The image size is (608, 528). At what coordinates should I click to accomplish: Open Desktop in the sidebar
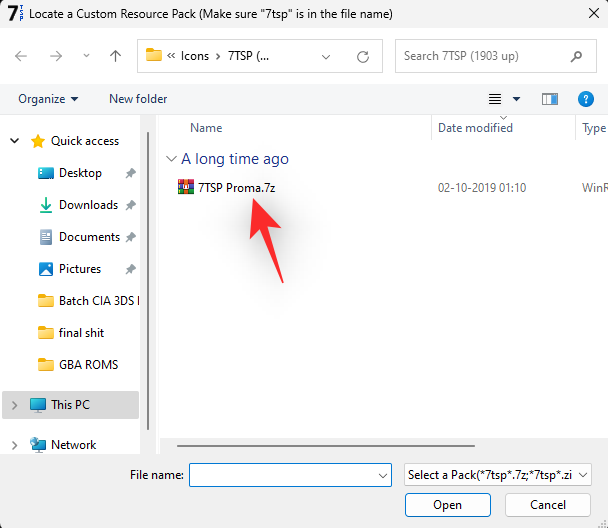click(x=80, y=173)
